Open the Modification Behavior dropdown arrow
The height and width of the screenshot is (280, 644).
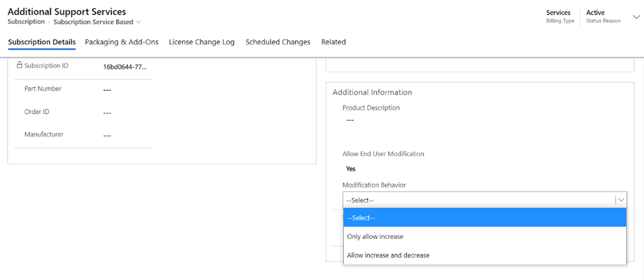coord(621,200)
